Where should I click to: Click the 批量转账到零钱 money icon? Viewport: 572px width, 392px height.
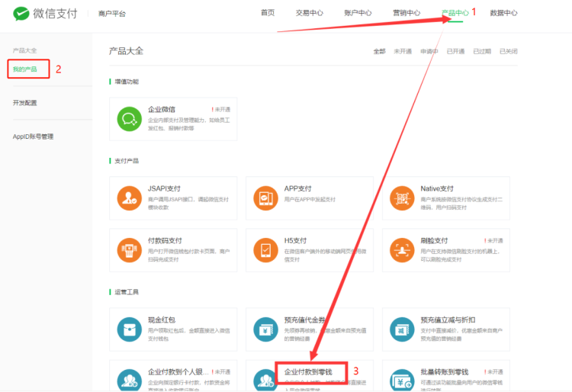pos(402,381)
